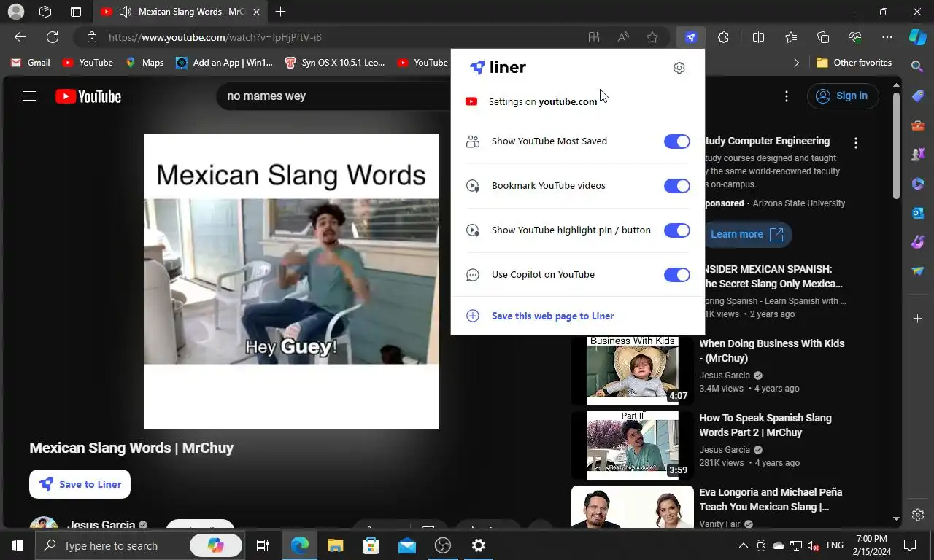The image size is (934, 560).
Task: Add this page to favorites star
Action: pos(652,37)
